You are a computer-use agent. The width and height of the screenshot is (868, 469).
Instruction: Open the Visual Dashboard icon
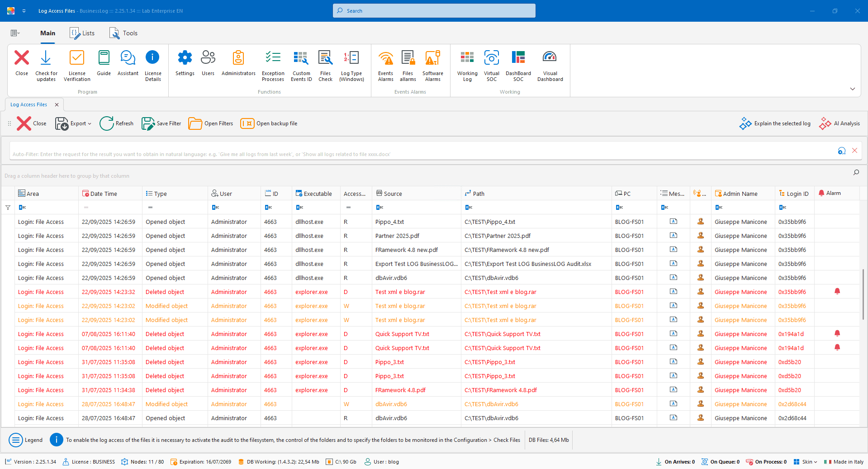(x=550, y=58)
